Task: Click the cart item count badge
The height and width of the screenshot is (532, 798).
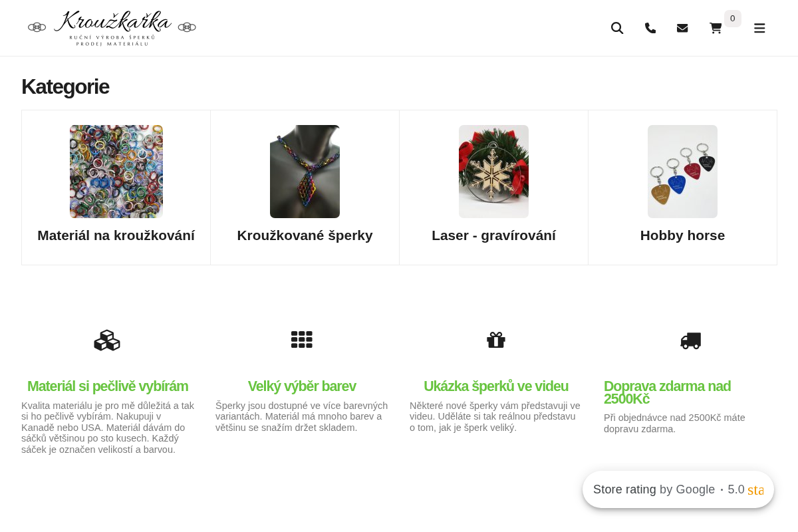Action: tap(733, 19)
